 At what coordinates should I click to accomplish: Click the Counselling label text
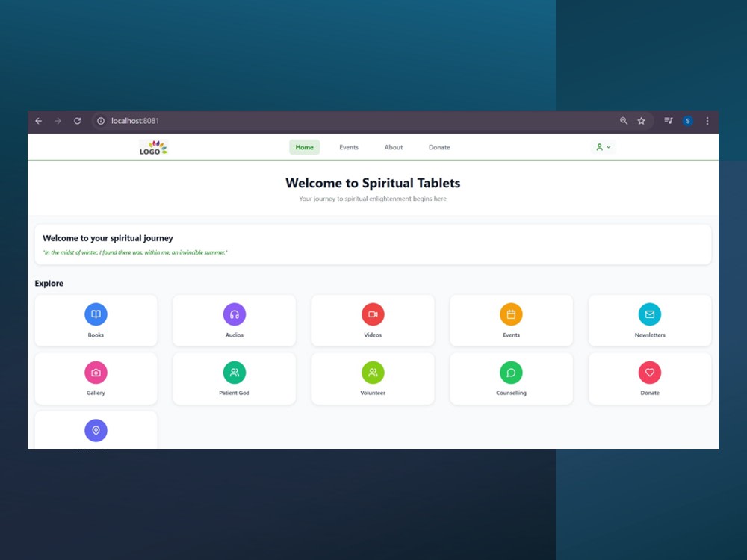(x=511, y=393)
